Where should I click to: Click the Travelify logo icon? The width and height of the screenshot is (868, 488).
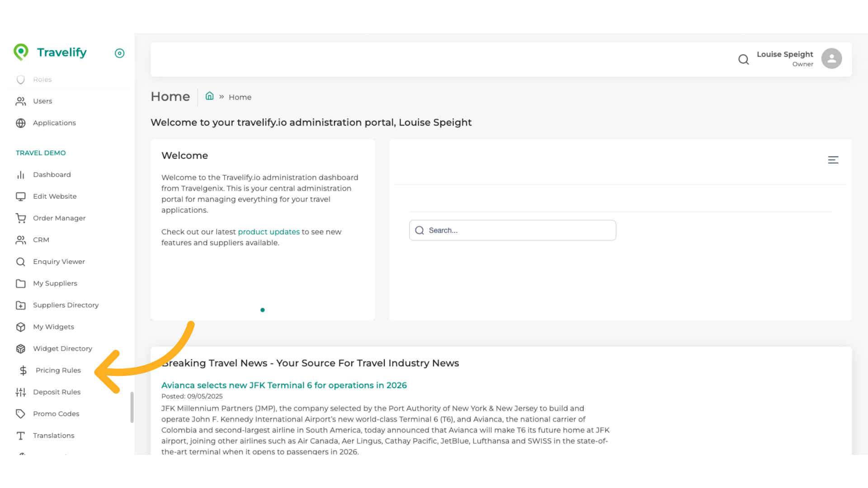tap(21, 52)
